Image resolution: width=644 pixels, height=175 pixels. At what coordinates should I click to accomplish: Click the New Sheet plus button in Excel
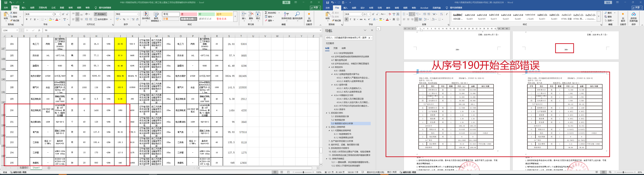[49, 168]
